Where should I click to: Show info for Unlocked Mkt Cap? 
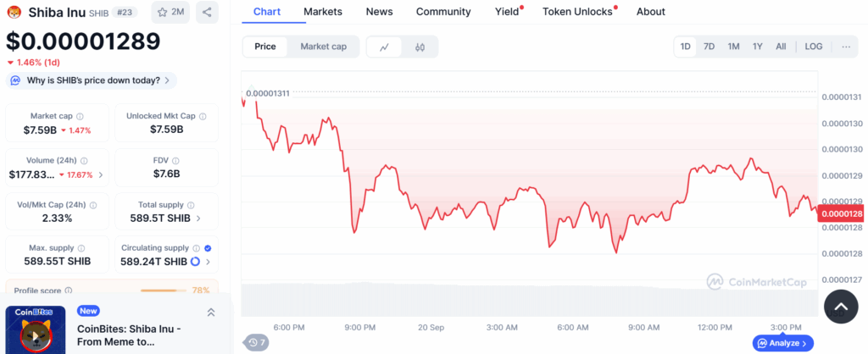(203, 117)
